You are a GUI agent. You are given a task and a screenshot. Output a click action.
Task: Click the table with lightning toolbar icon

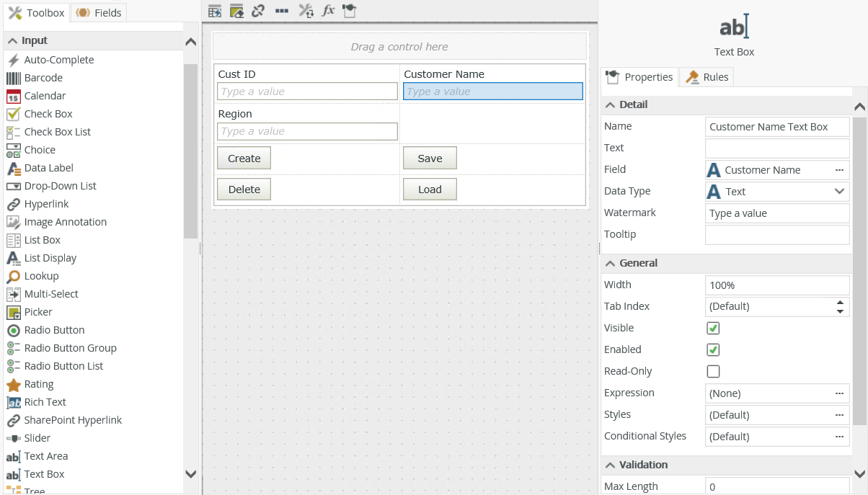click(x=214, y=11)
